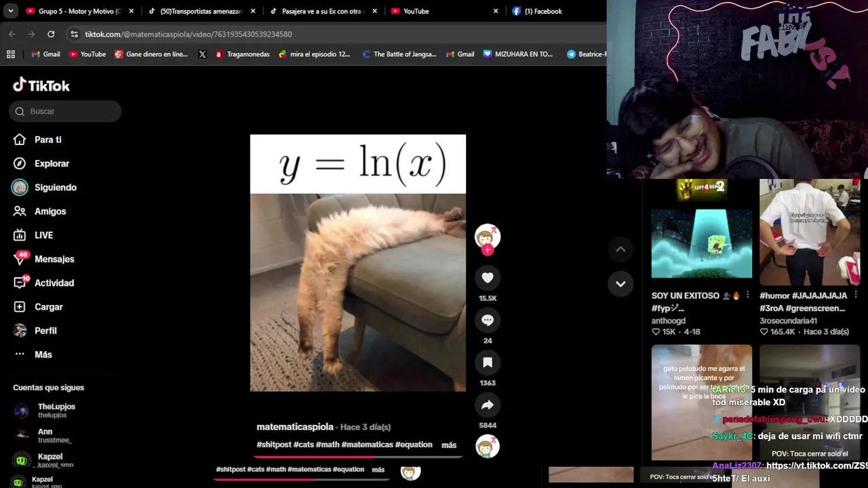This screenshot has width=868, height=488.
Task: Switch to Grupo 5 - Motor y Motivo tab
Action: tap(73, 11)
